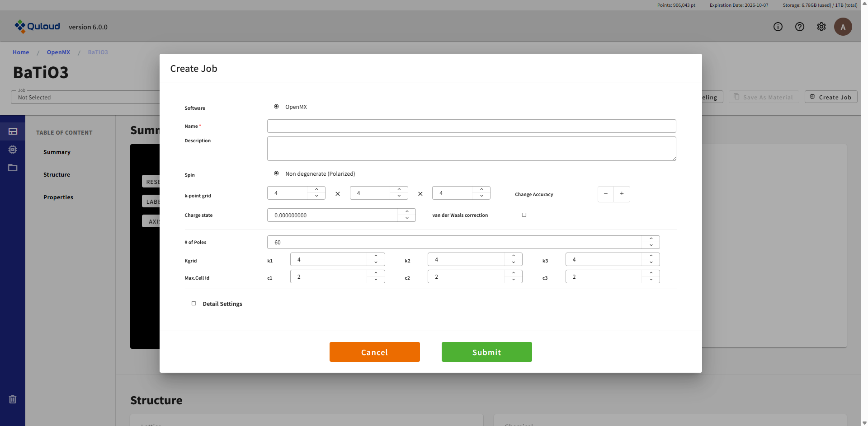The width and height of the screenshot is (868, 426).
Task: Select the chip processor icon in sidebar
Action: (x=13, y=150)
